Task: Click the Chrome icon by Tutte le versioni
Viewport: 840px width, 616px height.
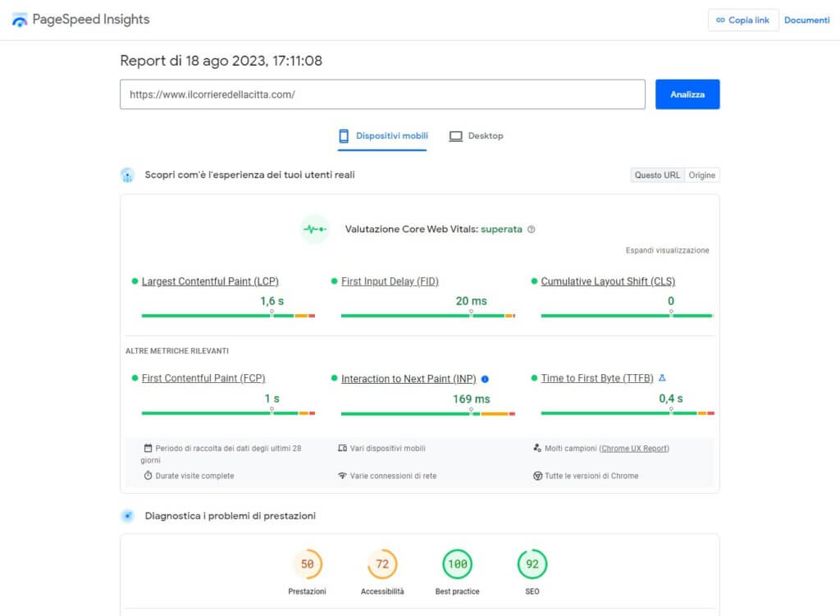Action: [537, 476]
